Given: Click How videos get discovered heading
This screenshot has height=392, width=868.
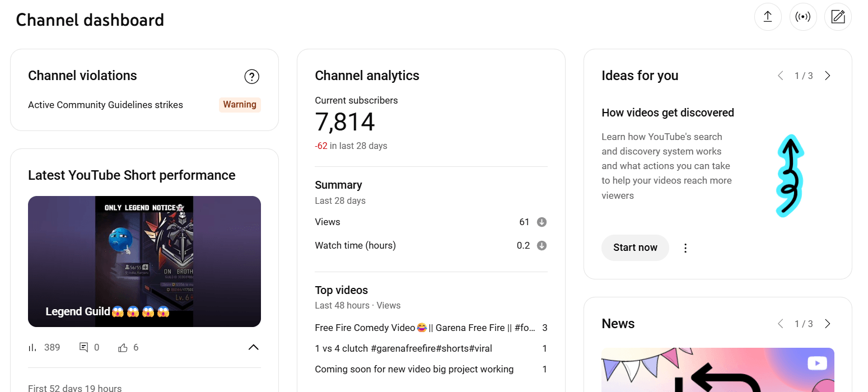Looking at the screenshot, I should coord(668,113).
